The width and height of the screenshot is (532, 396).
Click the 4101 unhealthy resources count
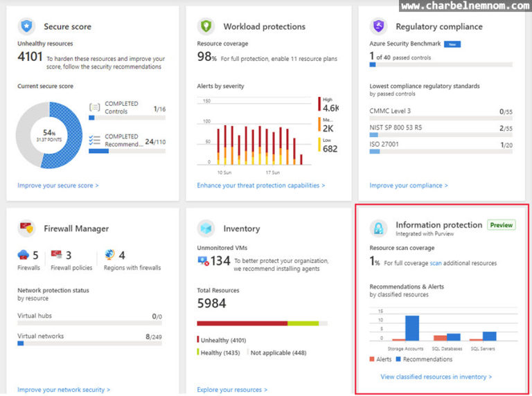30,57
